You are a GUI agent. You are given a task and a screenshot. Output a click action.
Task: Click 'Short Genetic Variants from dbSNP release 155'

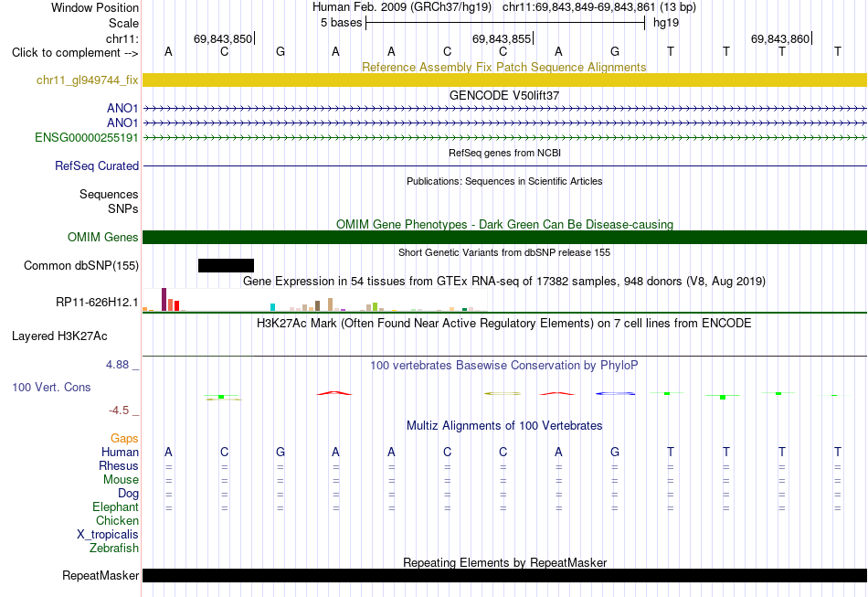tap(504, 252)
